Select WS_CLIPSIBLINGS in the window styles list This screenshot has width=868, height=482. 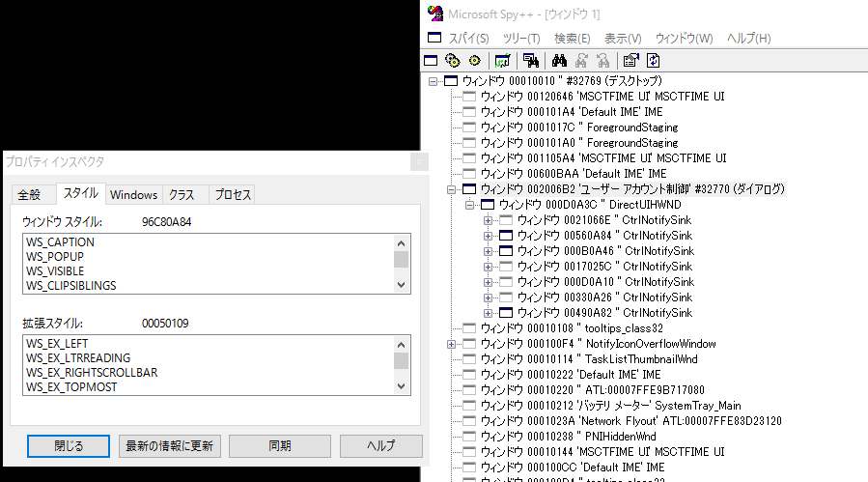click(70, 285)
